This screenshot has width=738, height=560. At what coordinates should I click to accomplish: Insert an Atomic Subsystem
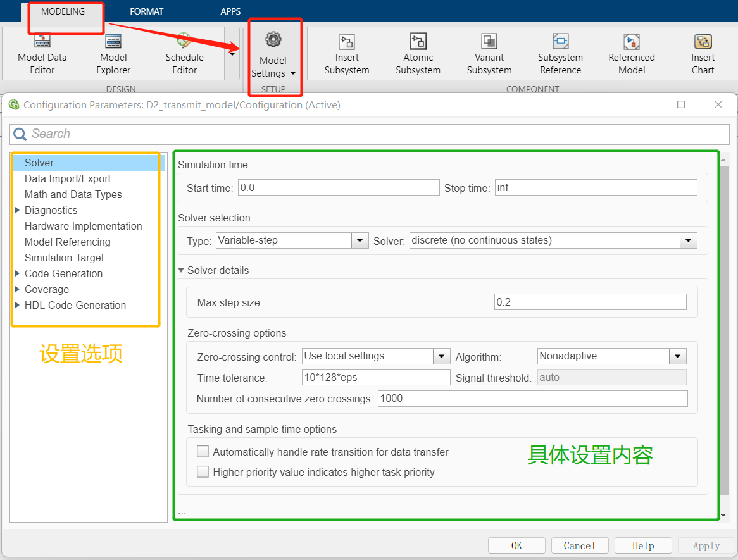(x=418, y=54)
